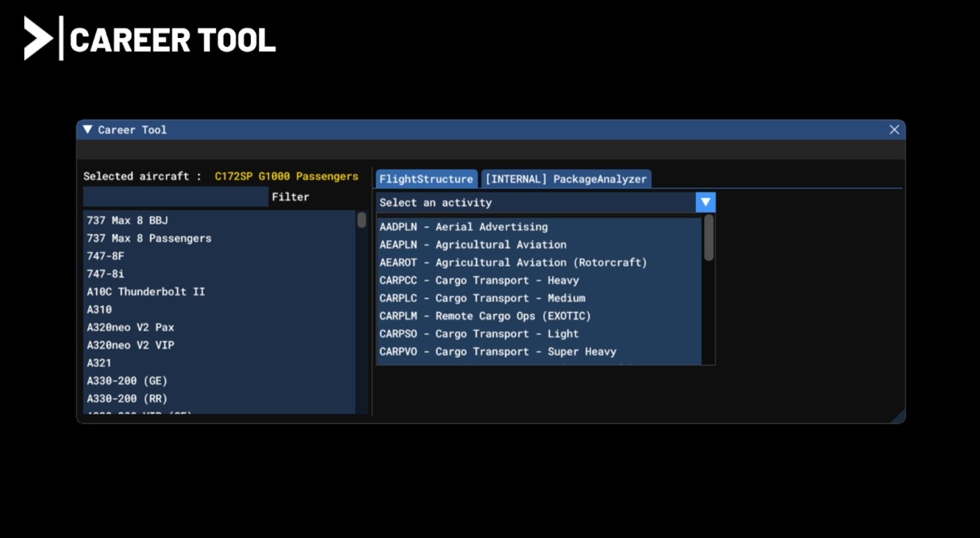
Task: Select 747-8F from the aircraft list
Action: click(x=106, y=256)
